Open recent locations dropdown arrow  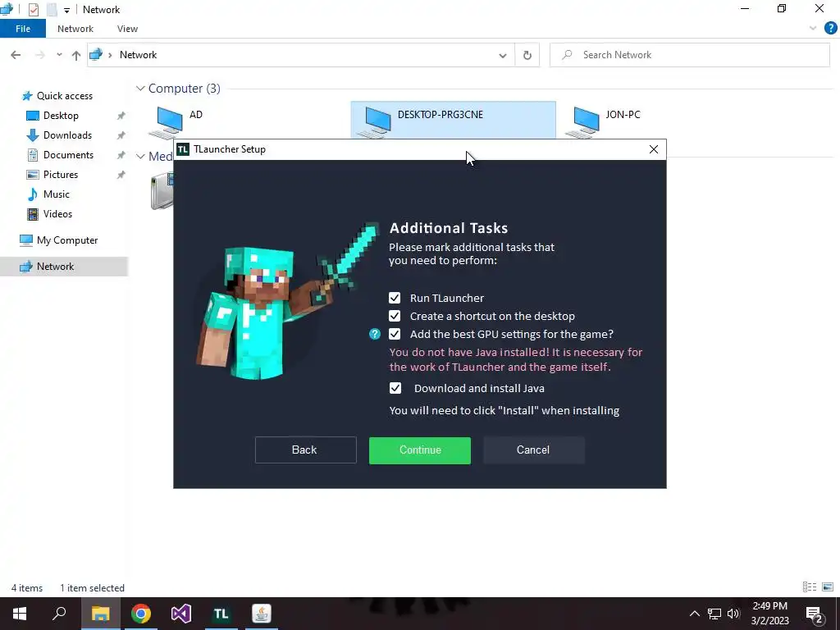[59, 55]
